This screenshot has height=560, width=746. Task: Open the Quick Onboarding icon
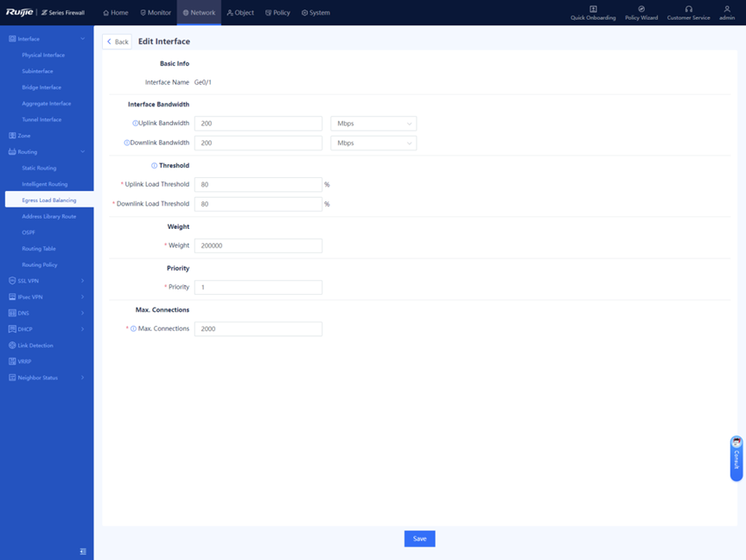point(593,10)
